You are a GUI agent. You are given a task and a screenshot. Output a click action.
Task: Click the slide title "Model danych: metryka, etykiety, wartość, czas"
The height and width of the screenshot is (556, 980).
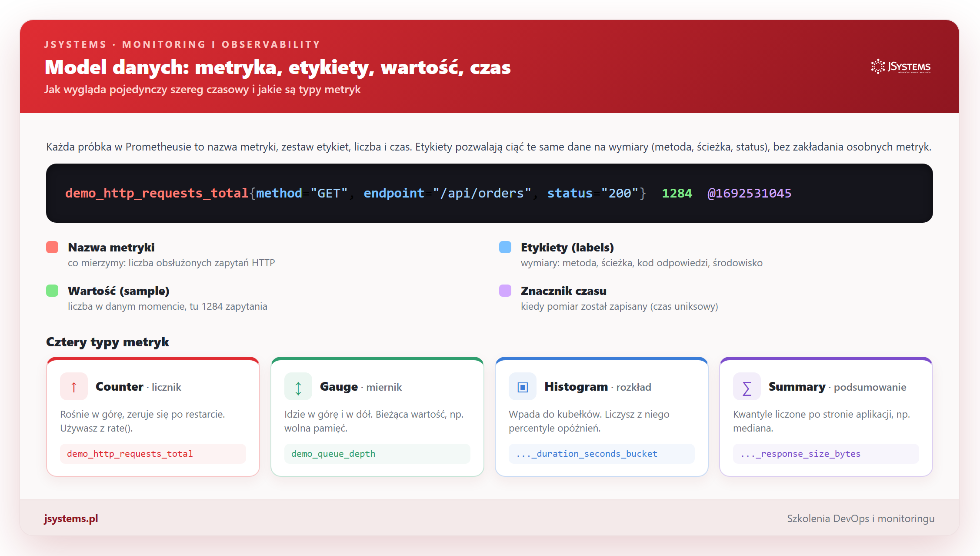[x=278, y=67]
